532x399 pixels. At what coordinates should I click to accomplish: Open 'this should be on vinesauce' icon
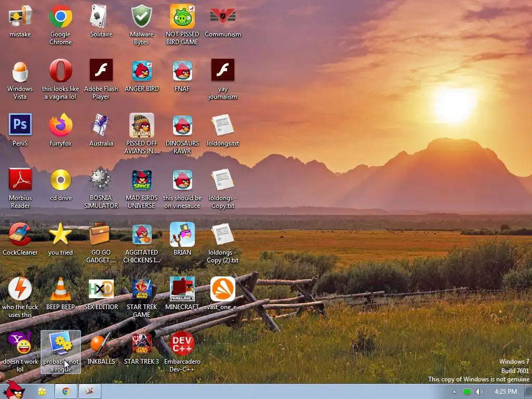[182, 180]
